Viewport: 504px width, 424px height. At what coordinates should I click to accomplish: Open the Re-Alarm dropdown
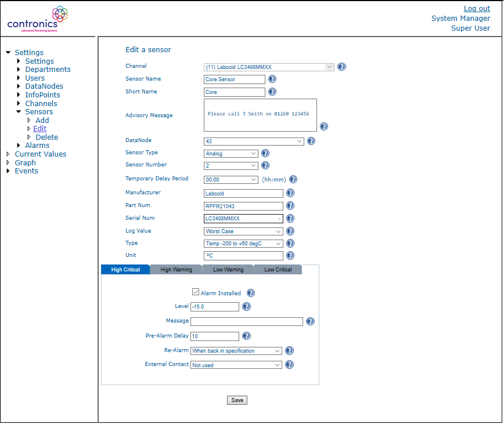point(236,351)
